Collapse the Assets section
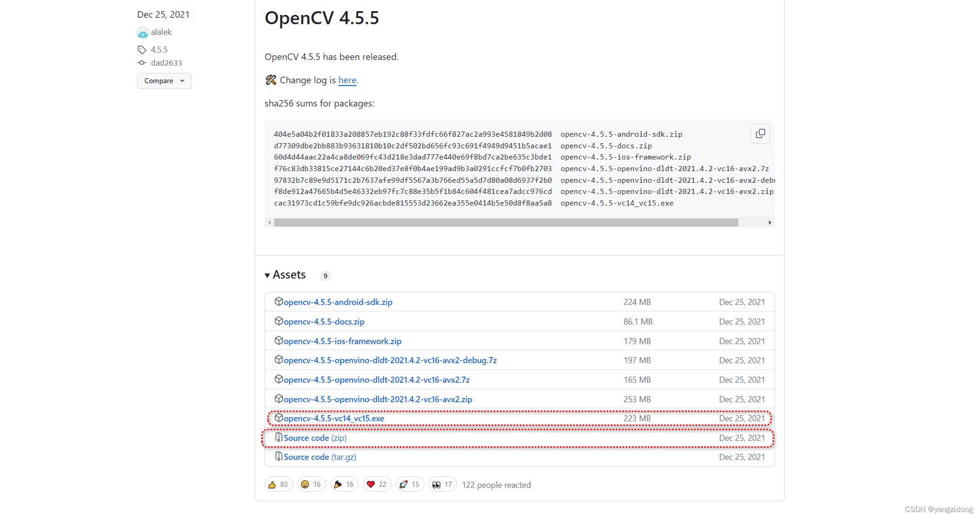This screenshot has width=980, height=518. (x=285, y=275)
